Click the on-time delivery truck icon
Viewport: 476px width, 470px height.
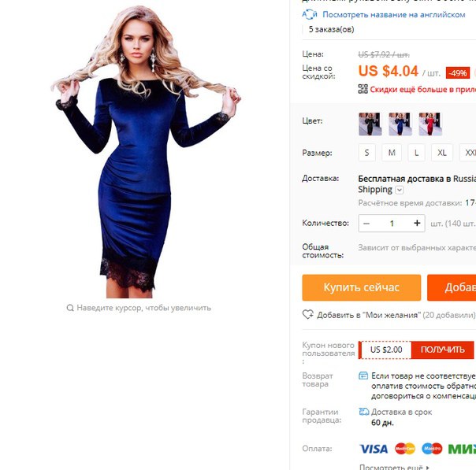[363, 412]
